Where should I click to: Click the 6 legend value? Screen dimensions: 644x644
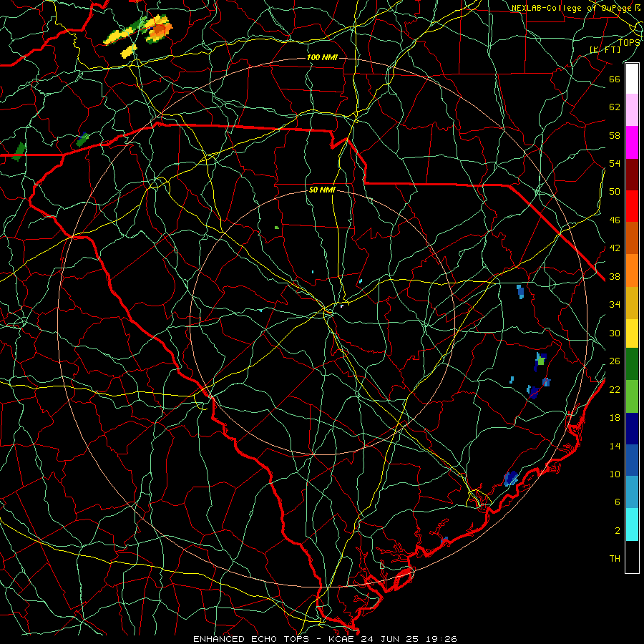tap(618, 502)
